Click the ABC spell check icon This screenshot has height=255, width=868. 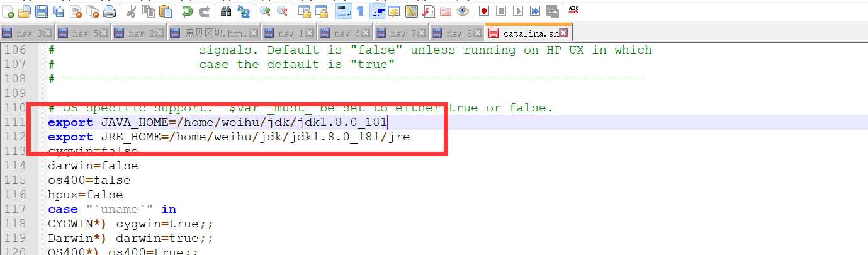pos(573,10)
